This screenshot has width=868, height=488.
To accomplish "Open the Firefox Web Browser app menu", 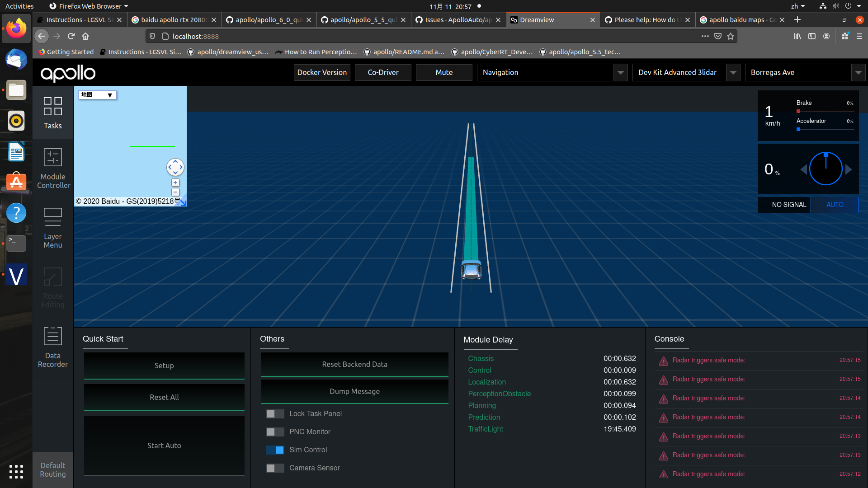I will click(89, 6).
